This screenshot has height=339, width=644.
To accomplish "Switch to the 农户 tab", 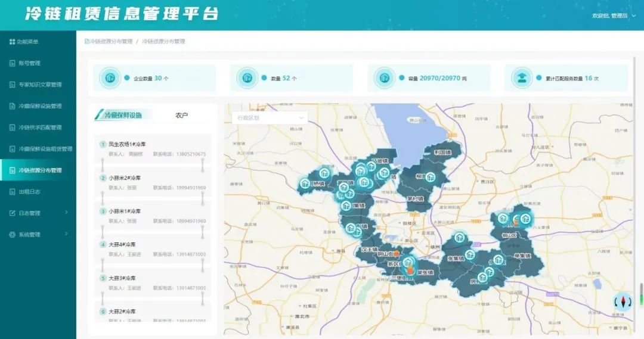I will pyautogui.click(x=181, y=115).
